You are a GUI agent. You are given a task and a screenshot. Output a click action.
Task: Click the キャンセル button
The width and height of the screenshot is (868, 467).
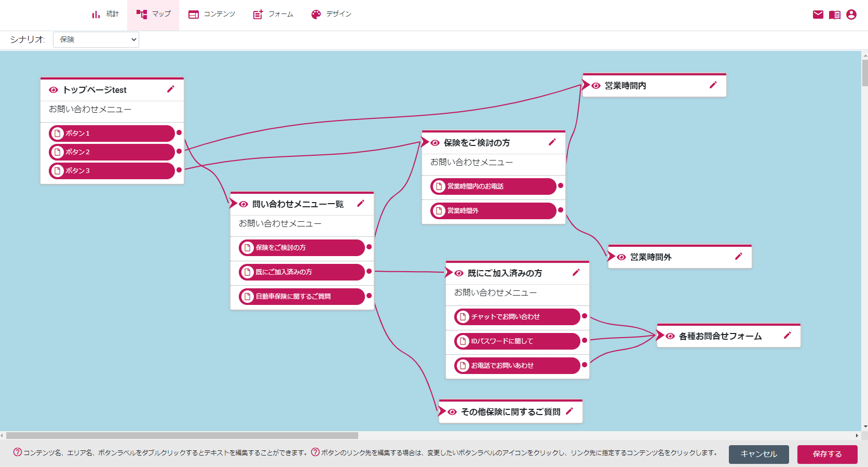[x=758, y=454]
